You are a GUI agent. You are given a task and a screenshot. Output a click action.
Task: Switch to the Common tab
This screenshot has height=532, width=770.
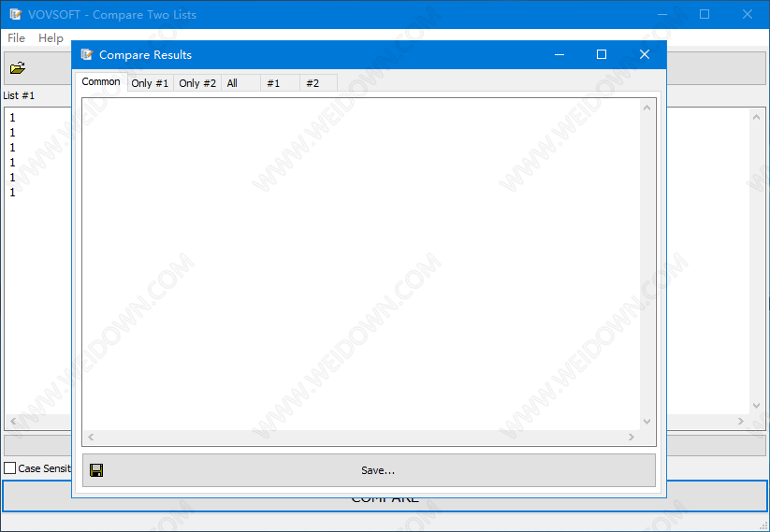[101, 82]
